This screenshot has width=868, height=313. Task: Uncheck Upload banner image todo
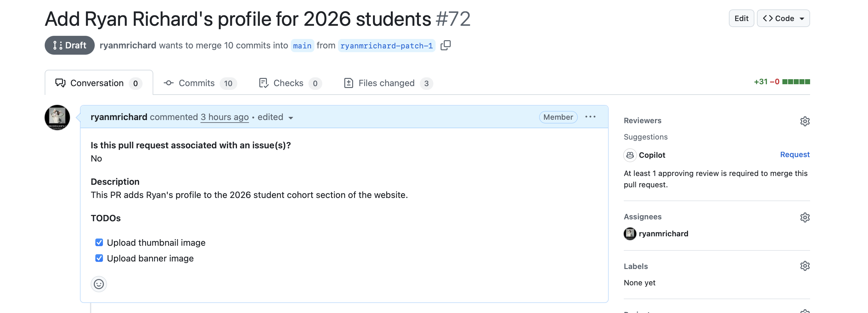(x=99, y=258)
